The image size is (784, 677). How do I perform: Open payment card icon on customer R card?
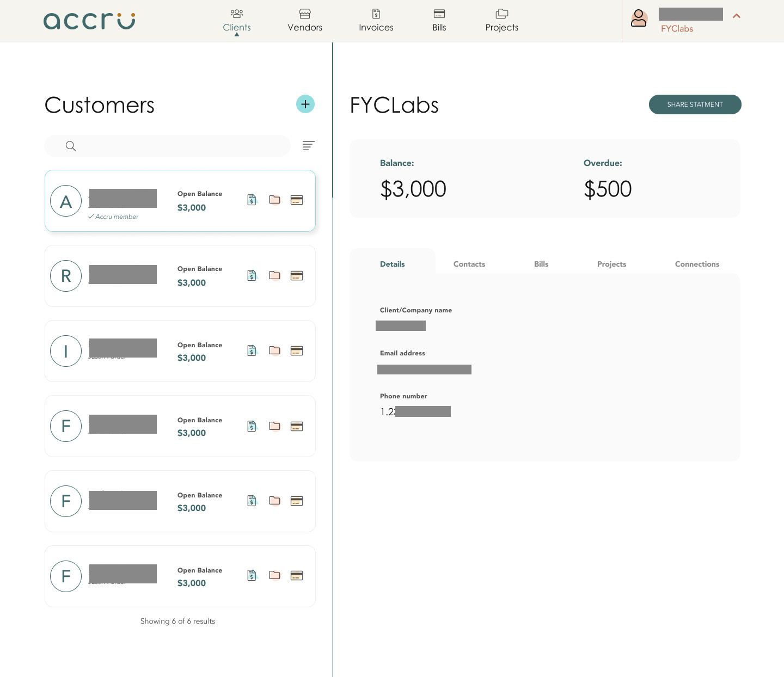click(297, 275)
